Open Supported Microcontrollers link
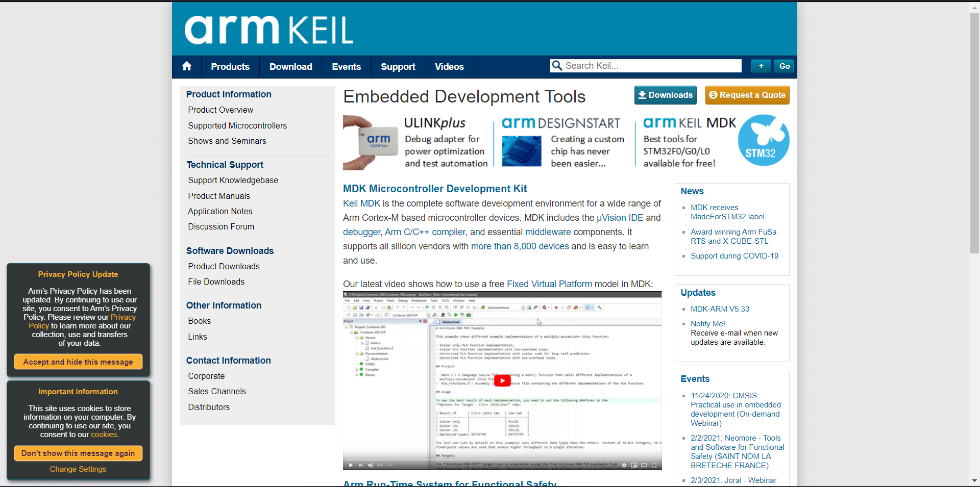980x487 pixels. pyautogui.click(x=237, y=125)
